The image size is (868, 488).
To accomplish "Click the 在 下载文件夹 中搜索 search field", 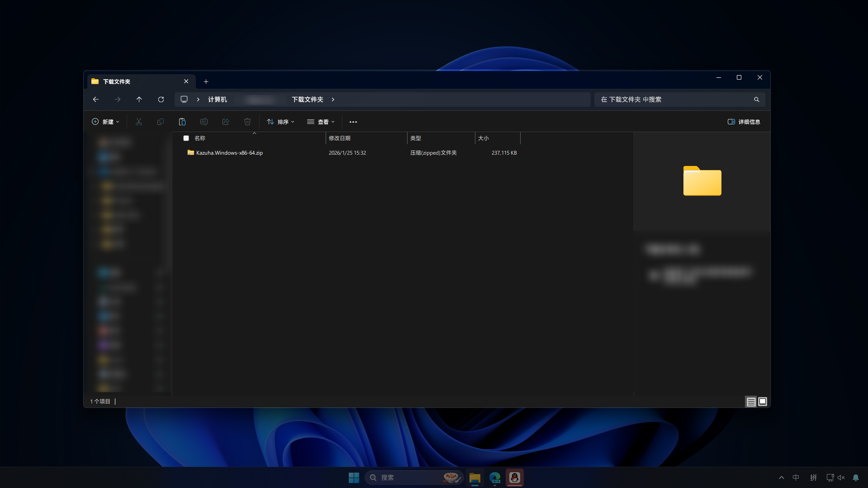I will [x=680, y=99].
